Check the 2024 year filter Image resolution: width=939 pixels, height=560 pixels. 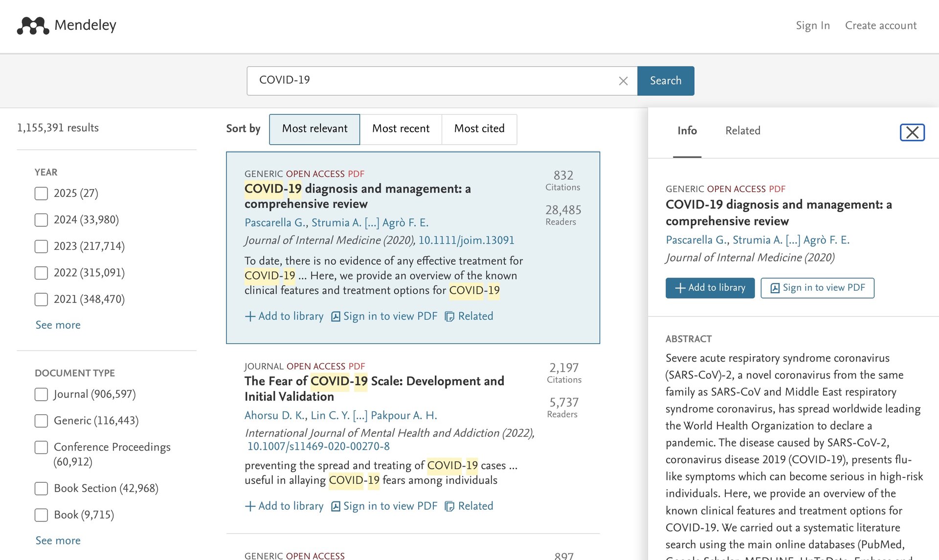[x=41, y=220]
